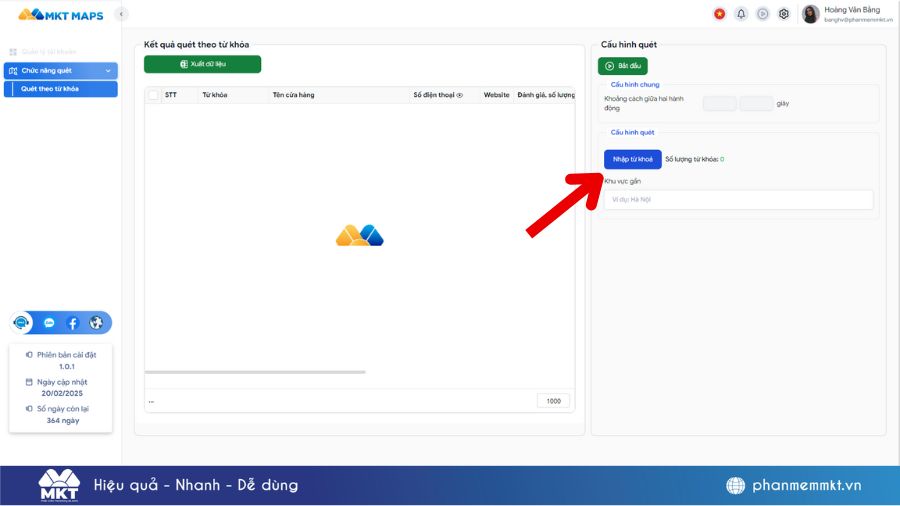The image size is (900, 506).
Task: Toggle phone number visibility eye icon
Action: (x=460, y=95)
